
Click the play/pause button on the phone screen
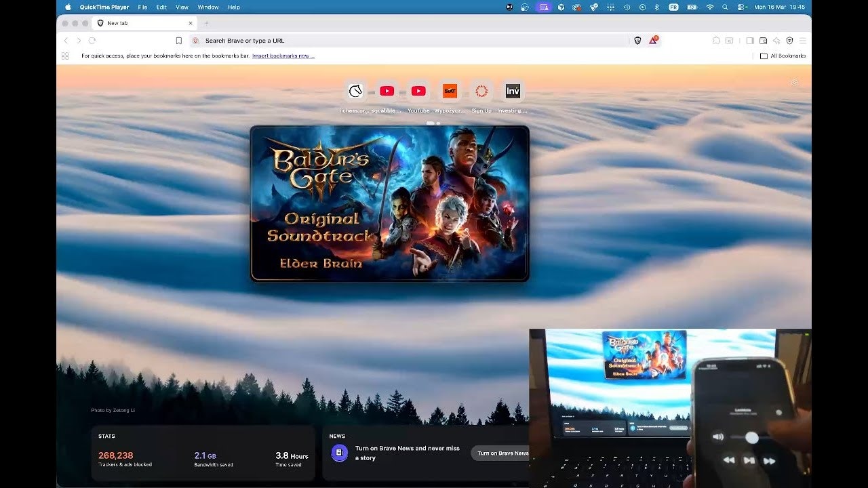pos(749,460)
